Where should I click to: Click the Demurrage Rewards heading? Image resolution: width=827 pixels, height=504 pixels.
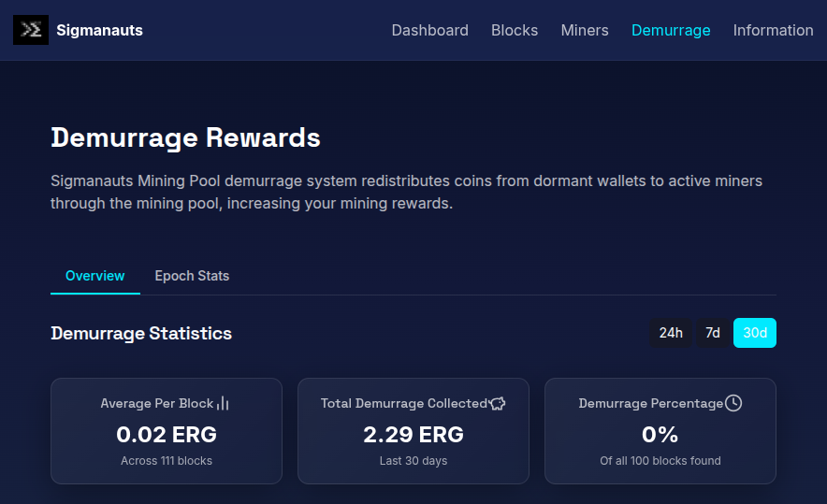click(x=185, y=138)
